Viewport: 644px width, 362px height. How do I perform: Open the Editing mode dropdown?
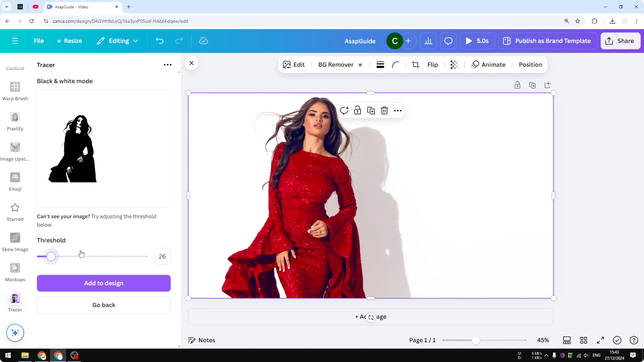coord(117,41)
